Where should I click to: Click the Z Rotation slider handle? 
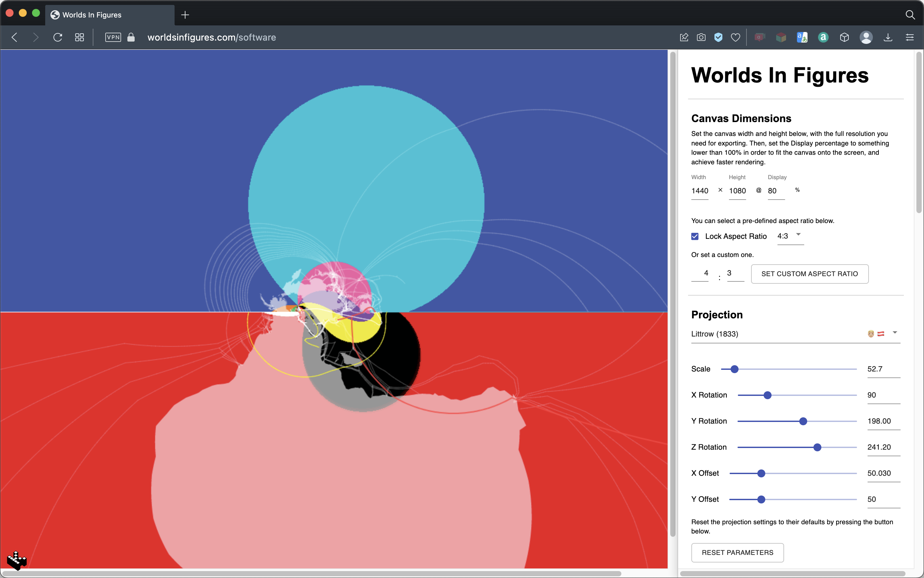(x=817, y=447)
